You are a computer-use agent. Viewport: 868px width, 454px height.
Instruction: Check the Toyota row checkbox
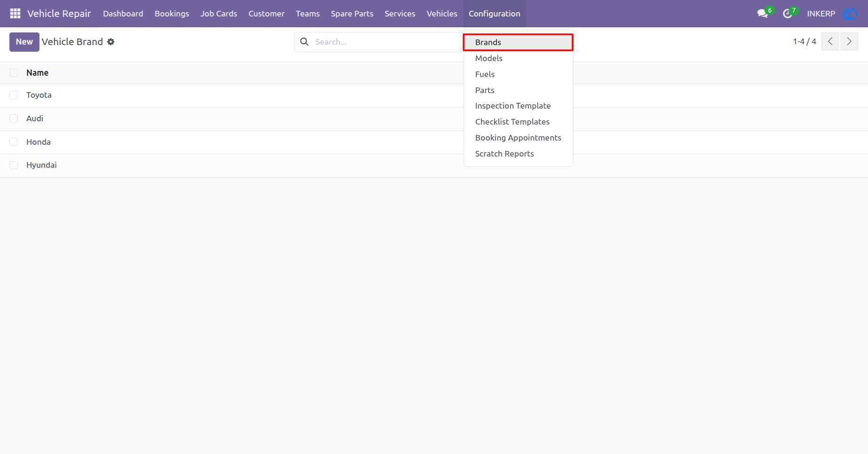(14, 95)
